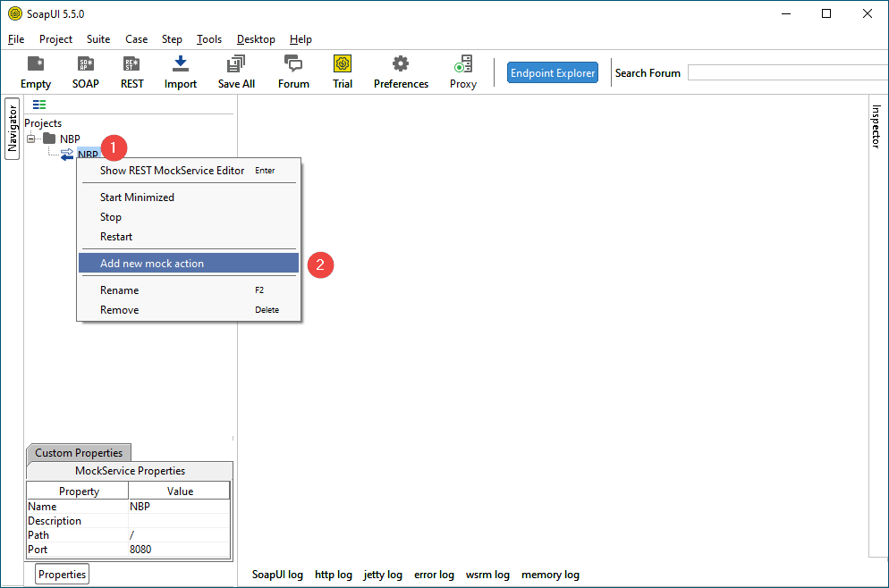Click the Projects root tree label
The width and height of the screenshot is (889, 588).
click(x=43, y=123)
